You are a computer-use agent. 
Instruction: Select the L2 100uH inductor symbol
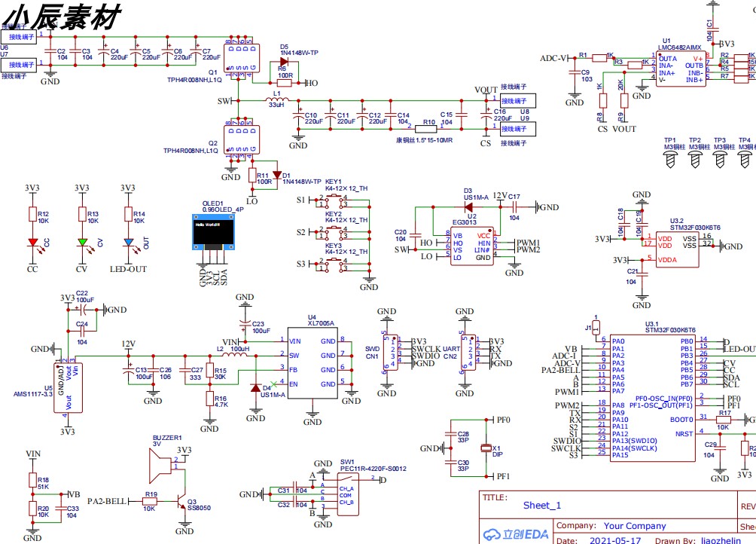[236, 356]
